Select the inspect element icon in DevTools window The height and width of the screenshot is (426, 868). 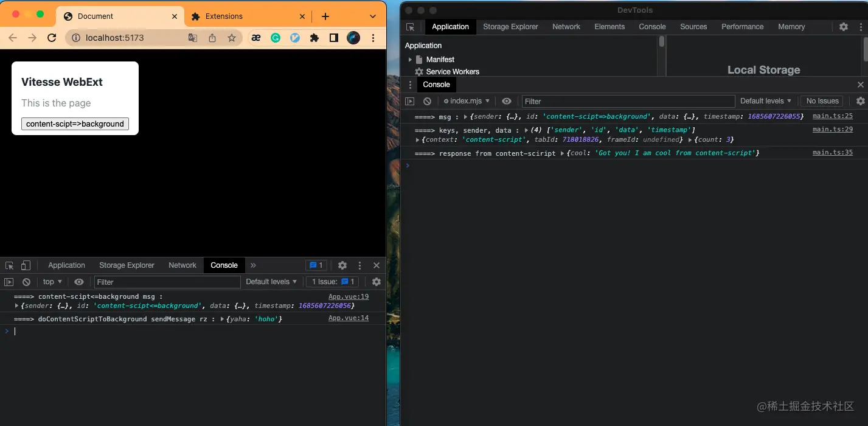[411, 27]
